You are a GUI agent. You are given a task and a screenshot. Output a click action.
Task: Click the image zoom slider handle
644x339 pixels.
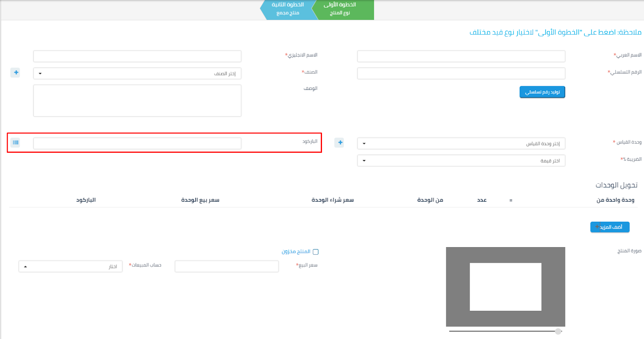[x=558, y=331]
